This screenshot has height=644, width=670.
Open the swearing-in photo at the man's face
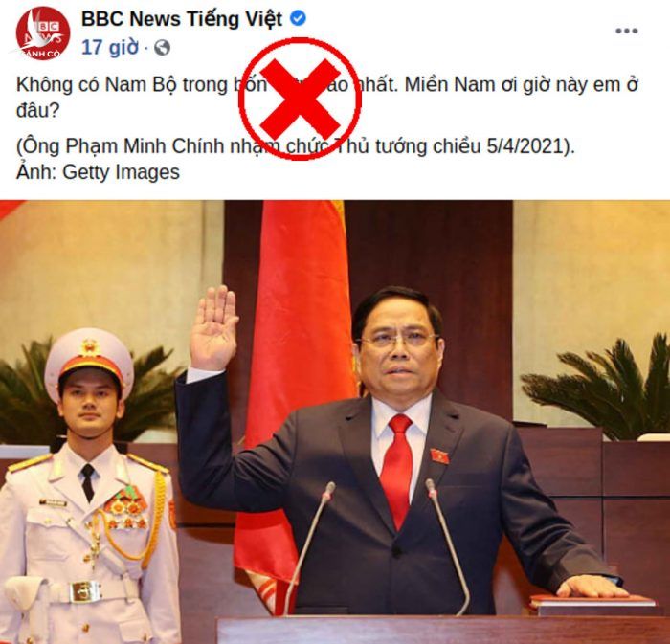(396, 344)
